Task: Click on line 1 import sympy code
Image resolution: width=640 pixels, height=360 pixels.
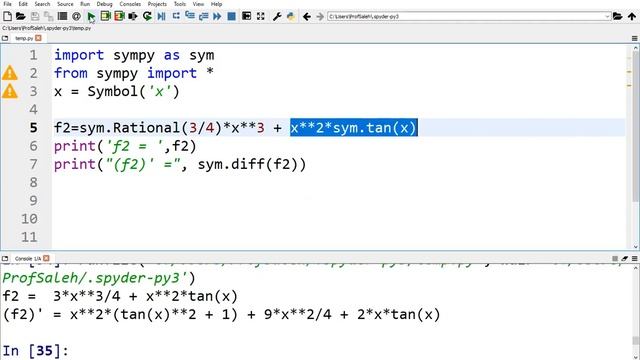Action: (134, 55)
